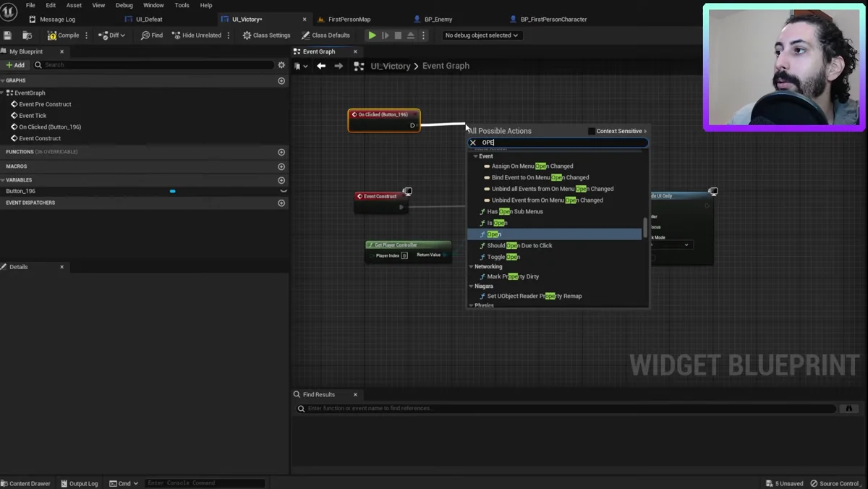Image resolution: width=868 pixels, height=489 pixels.
Task: Switch to FirstPersonMap tab
Action: [x=349, y=20]
